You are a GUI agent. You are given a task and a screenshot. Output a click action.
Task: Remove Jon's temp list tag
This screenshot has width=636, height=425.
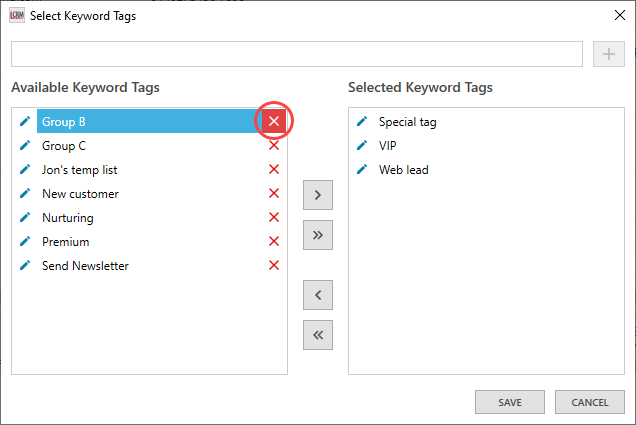274,170
